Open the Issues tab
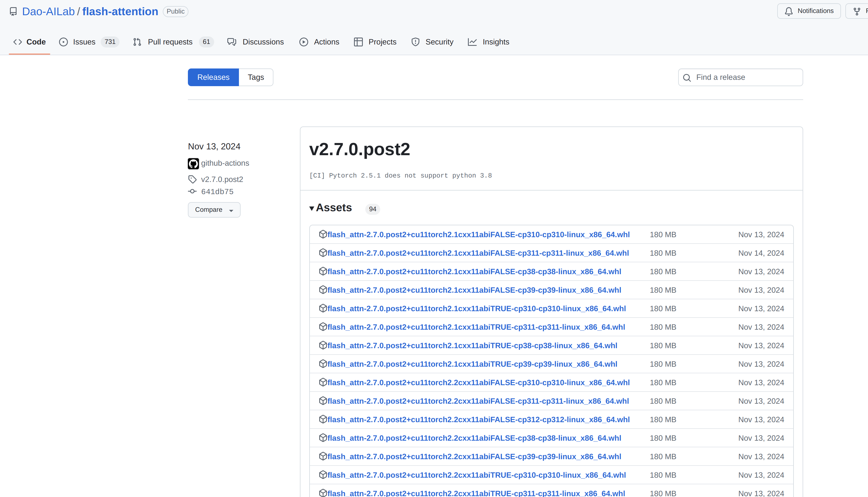868x497 pixels. pos(84,42)
